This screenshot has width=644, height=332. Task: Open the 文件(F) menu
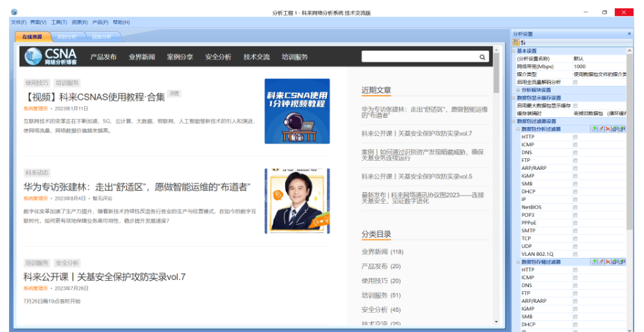tap(19, 23)
